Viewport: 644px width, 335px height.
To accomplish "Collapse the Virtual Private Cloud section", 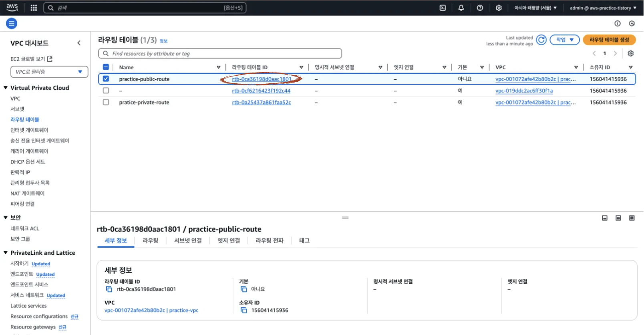I will (x=6, y=88).
